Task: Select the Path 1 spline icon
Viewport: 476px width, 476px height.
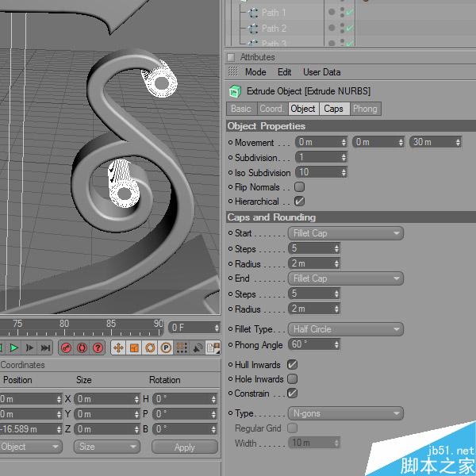Action: pos(253,13)
